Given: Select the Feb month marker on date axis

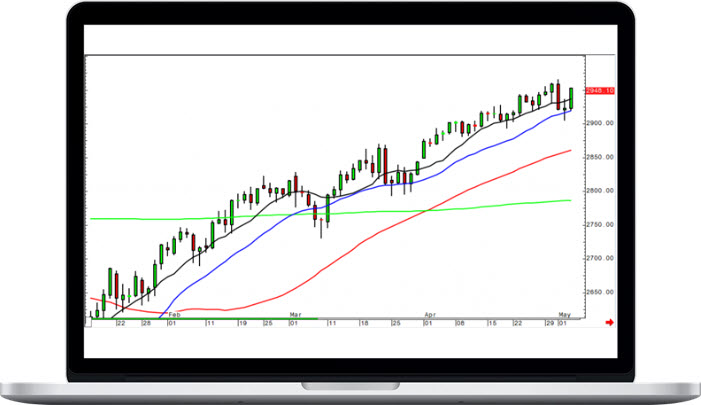Looking at the screenshot, I should 176,313.
